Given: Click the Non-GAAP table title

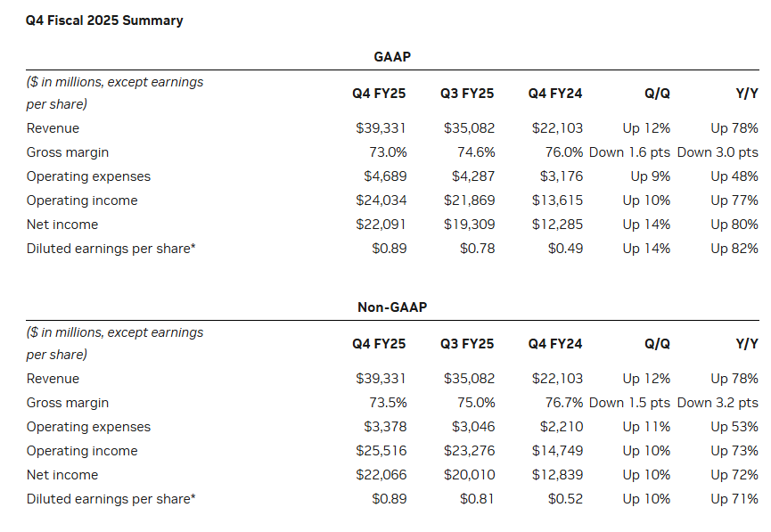Looking at the screenshot, I should (x=392, y=307).
